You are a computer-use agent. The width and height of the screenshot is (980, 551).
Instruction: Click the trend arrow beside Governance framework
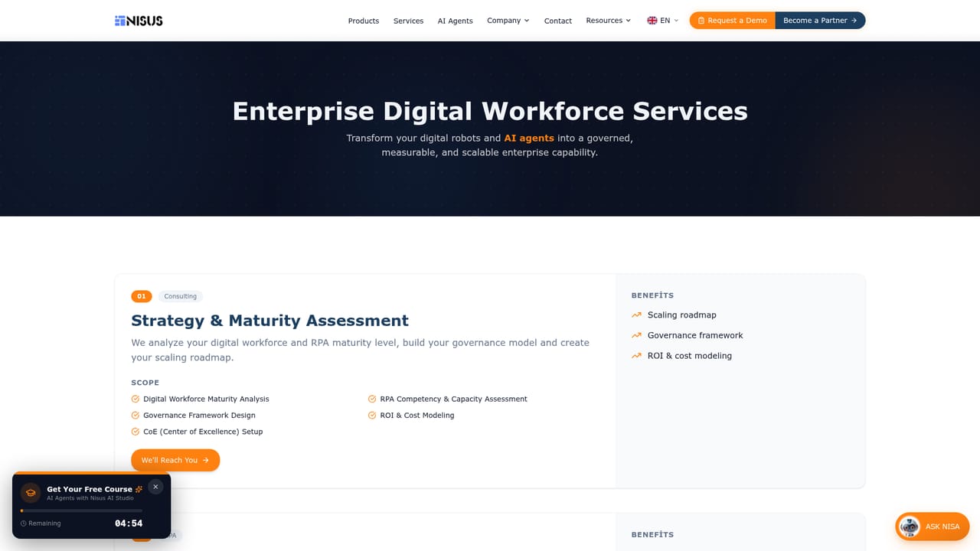click(636, 335)
